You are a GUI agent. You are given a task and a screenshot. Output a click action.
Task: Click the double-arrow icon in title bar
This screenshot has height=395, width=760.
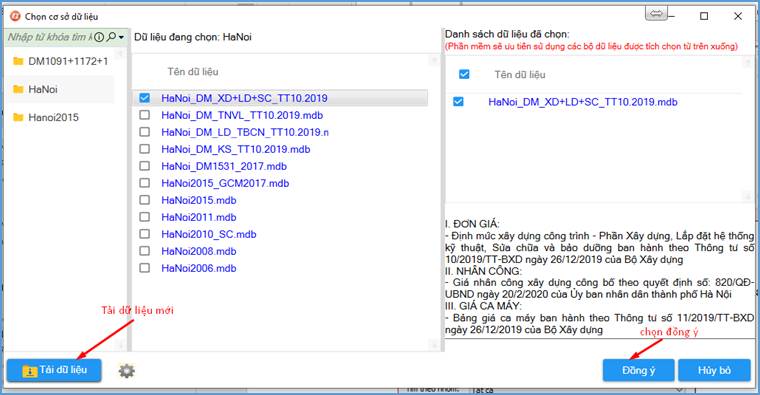click(656, 14)
